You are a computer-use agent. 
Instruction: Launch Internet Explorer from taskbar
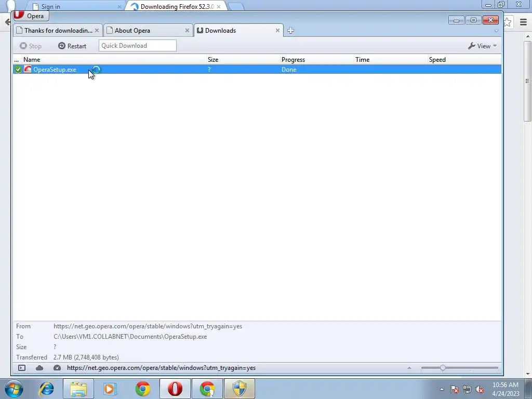46,389
